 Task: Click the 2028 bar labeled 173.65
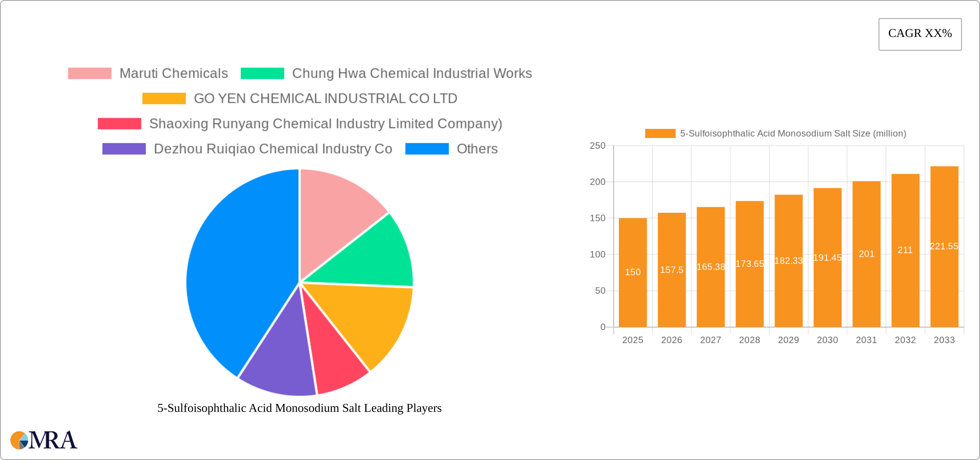coord(750,264)
